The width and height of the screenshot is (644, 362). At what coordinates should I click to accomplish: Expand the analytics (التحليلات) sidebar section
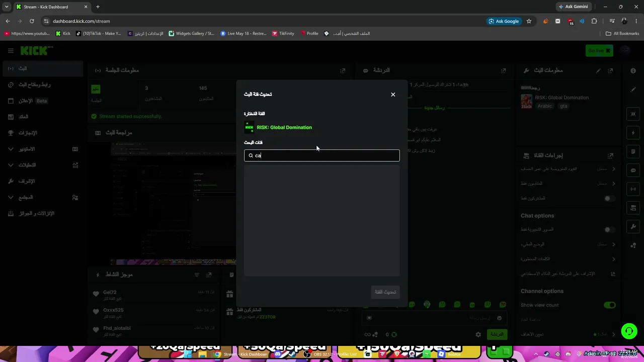coord(42,165)
